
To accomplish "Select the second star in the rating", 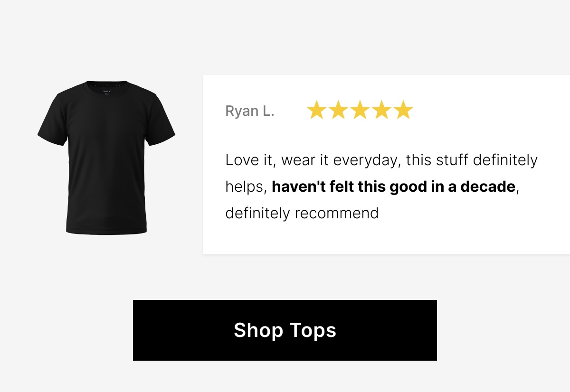I will click(338, 110).
